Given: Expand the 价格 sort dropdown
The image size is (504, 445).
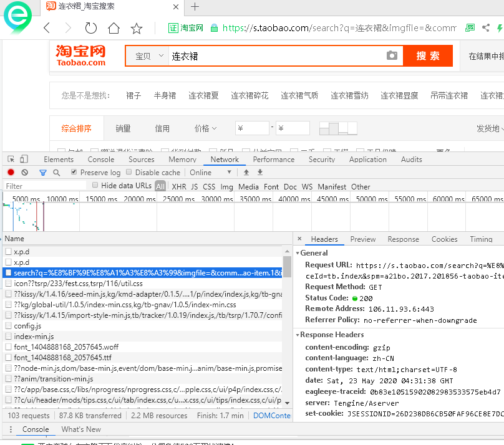Looking at the screenshot, I should pyautogui.click(x=205, y=128).
